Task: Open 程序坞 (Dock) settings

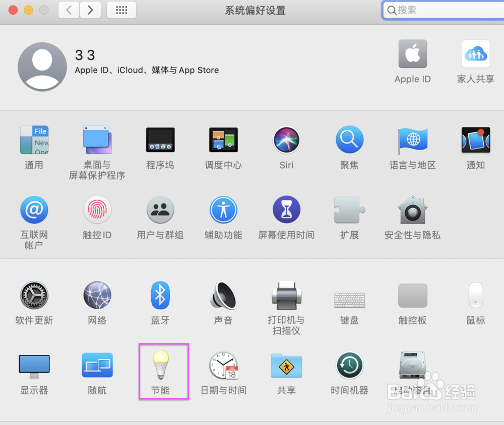Action: coord(160,140)
